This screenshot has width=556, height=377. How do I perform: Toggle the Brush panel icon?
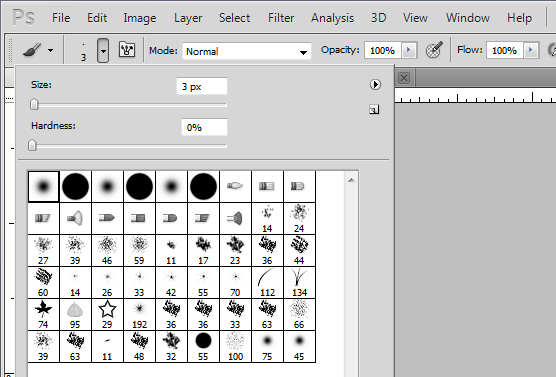coord(127,50)
